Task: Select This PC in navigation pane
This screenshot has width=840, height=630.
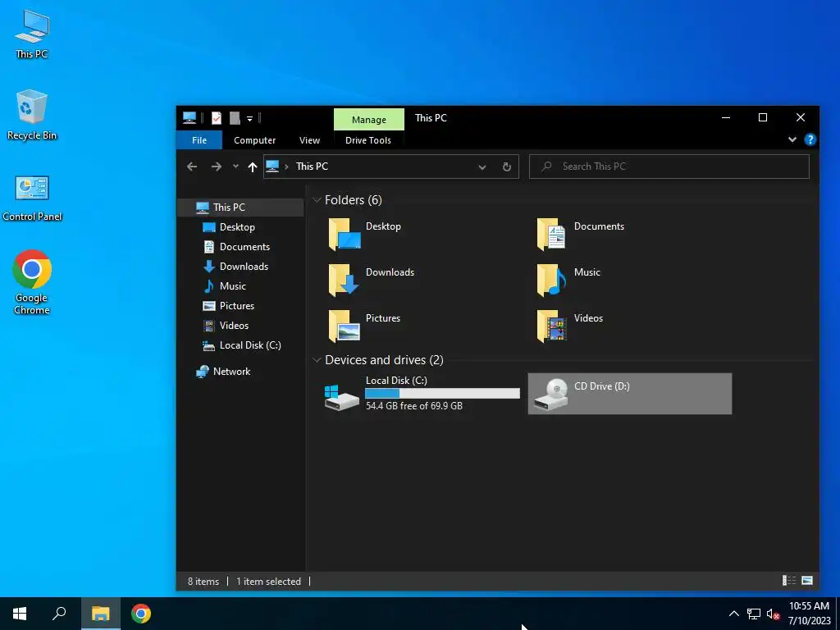Action: [x=240, y=208]
